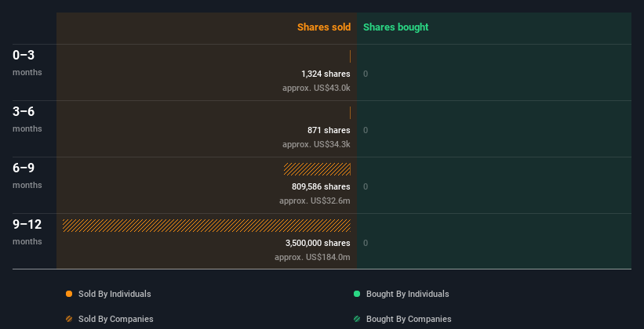Click the hatched Sold By Companies legend marker
The height and width of the screenshot is (329, 644).
[69, 319]
